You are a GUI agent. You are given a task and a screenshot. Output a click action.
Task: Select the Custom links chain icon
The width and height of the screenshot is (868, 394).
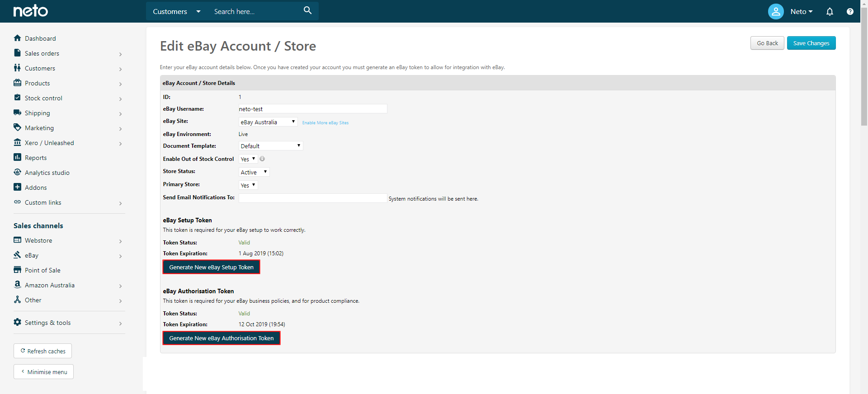[x=17, y=202]
